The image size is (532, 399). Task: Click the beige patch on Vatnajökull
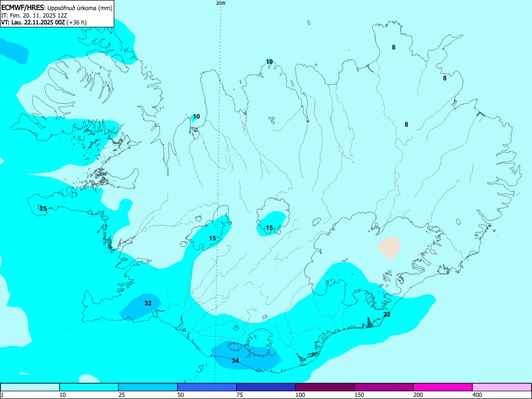click(389, 248)
